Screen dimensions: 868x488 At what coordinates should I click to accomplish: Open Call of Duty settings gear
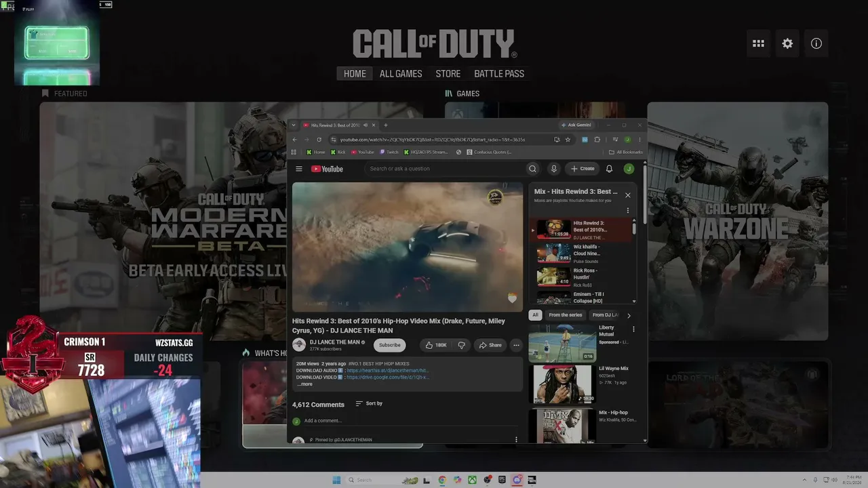tap(787, 43)
